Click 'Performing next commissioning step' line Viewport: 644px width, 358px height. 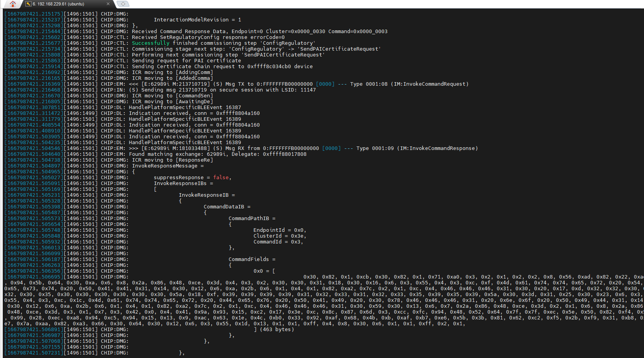click(x=228, y=55)
